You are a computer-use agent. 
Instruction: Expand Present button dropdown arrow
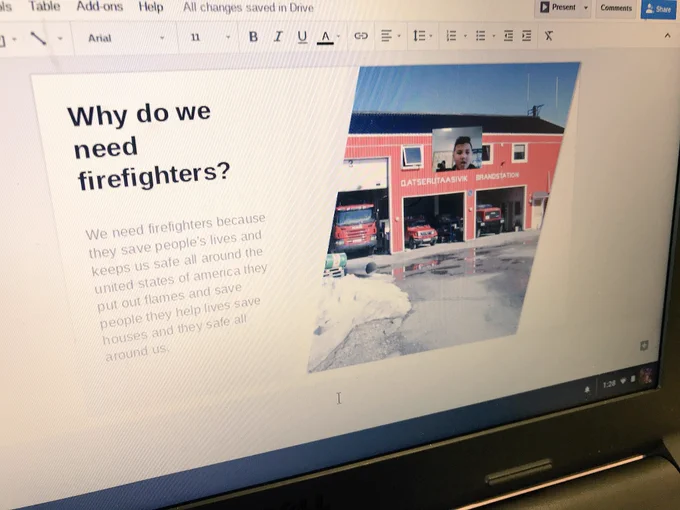585,8
